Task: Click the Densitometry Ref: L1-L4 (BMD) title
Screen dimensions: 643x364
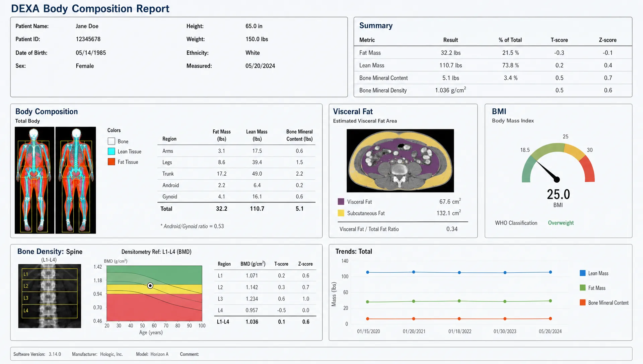Action: click(156, 252)
